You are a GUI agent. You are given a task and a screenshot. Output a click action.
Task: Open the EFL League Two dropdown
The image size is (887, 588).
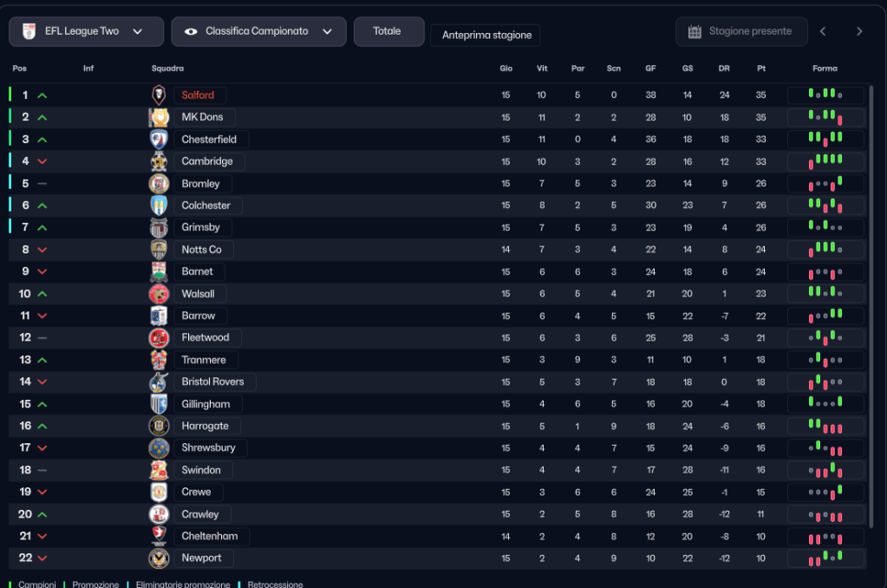click(86, 31)
